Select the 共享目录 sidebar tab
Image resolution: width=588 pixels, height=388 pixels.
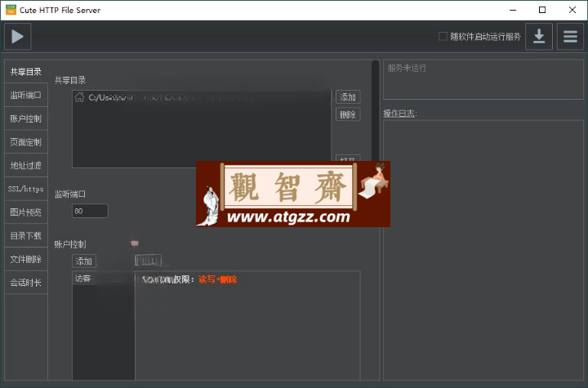tap(26, 72)
